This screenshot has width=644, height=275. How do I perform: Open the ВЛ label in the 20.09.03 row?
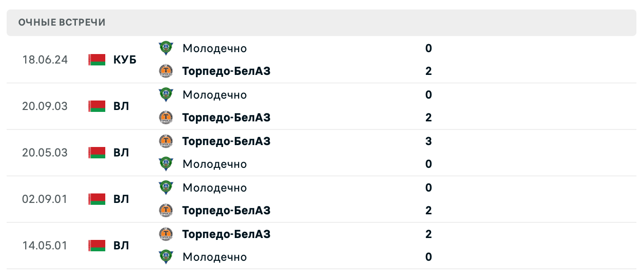pos(121,106)
